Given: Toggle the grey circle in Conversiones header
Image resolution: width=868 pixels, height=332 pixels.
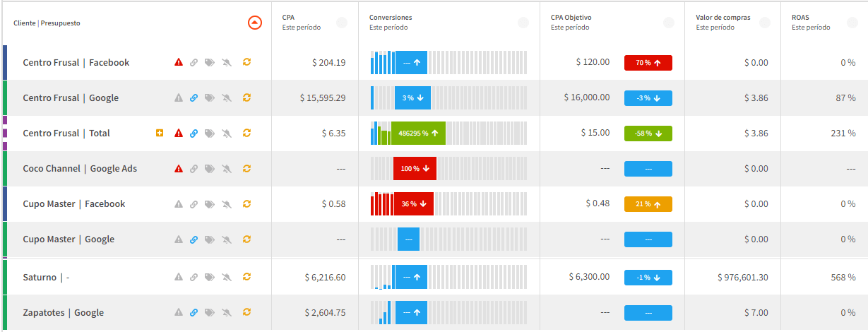Looking at the screenshot, I should coord(523,23).
